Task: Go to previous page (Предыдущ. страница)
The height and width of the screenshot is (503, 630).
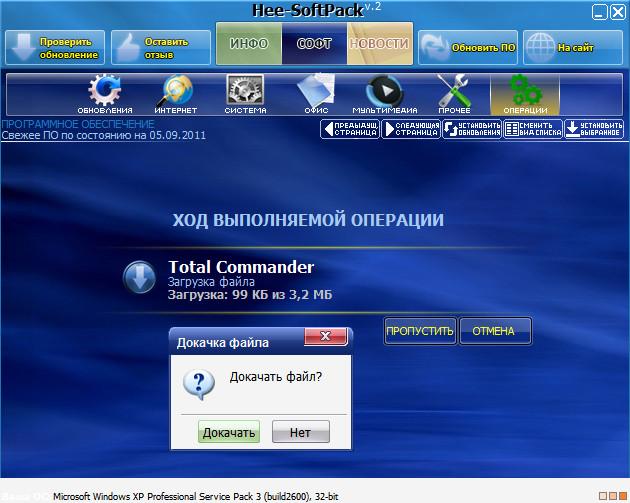Action: 350,129
